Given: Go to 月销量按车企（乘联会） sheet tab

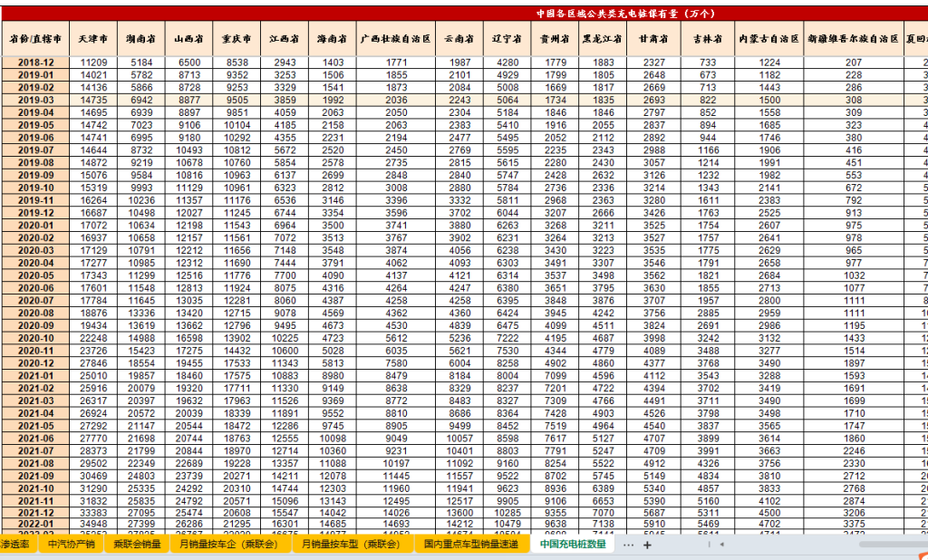Looking at the screenshot, I should click(230, 545).
